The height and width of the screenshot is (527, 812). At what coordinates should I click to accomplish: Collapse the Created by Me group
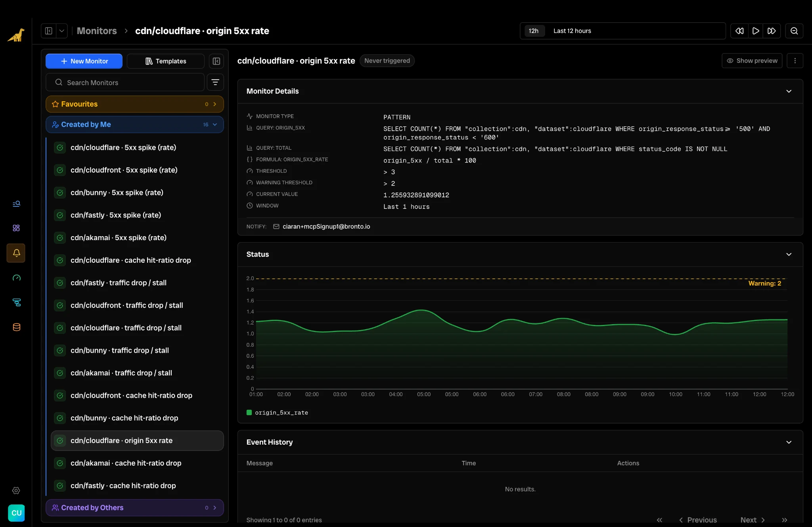pos(135,124)
